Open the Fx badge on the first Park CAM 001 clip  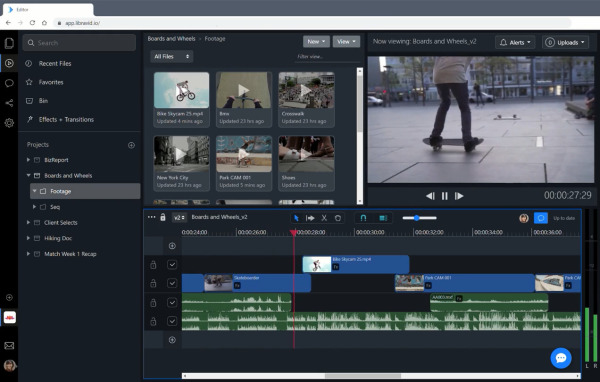pos(428,285)
